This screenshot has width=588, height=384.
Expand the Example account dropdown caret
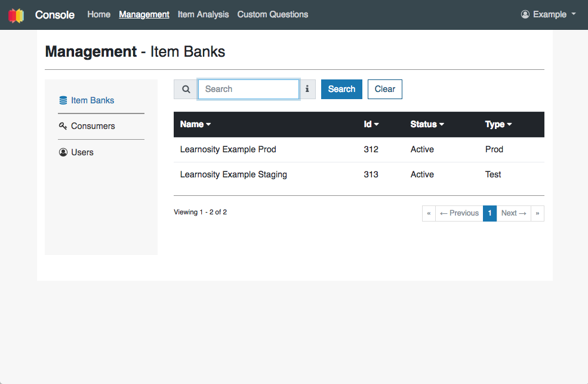pos(574,14)
